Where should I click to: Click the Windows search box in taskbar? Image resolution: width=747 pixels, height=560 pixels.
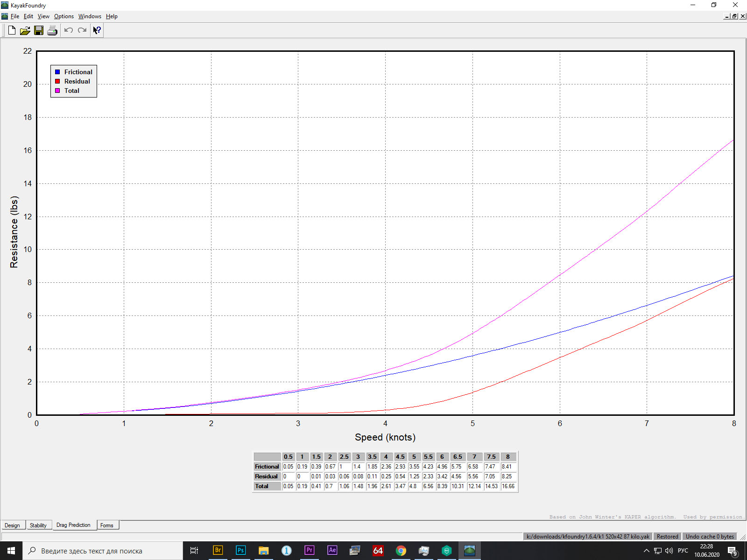point(103,551)
